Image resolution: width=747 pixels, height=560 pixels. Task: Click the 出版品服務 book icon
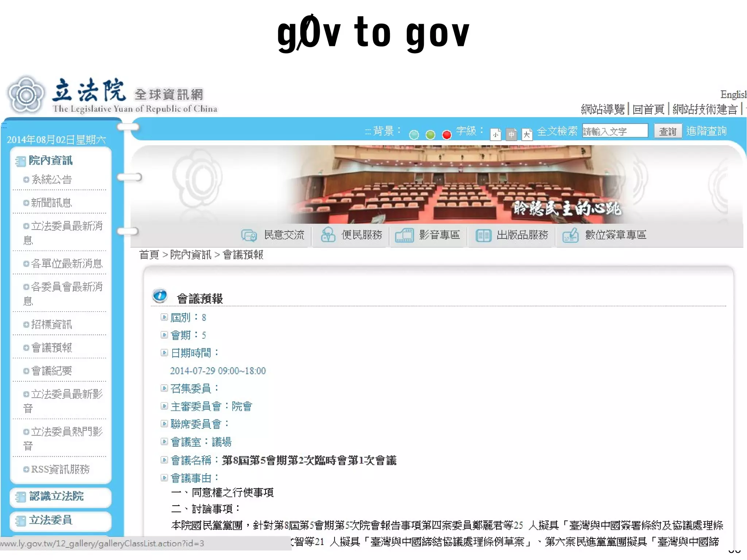[483, 235]
